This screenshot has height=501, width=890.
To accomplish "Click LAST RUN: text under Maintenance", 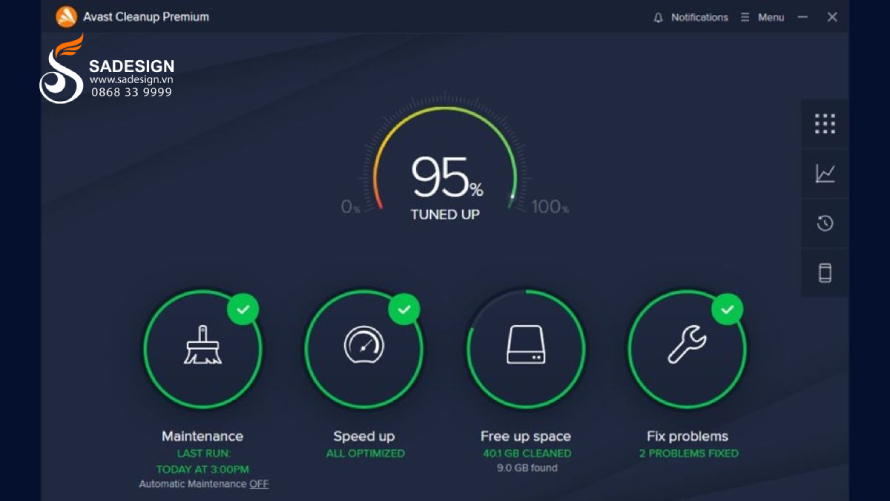I will [x=204, y=453].
